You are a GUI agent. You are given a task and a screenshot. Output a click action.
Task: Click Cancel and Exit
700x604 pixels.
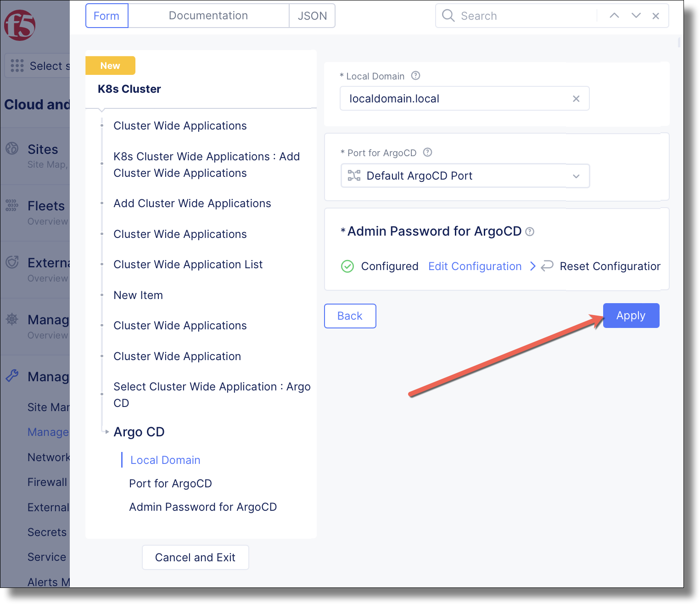click(x=196, y=558)
